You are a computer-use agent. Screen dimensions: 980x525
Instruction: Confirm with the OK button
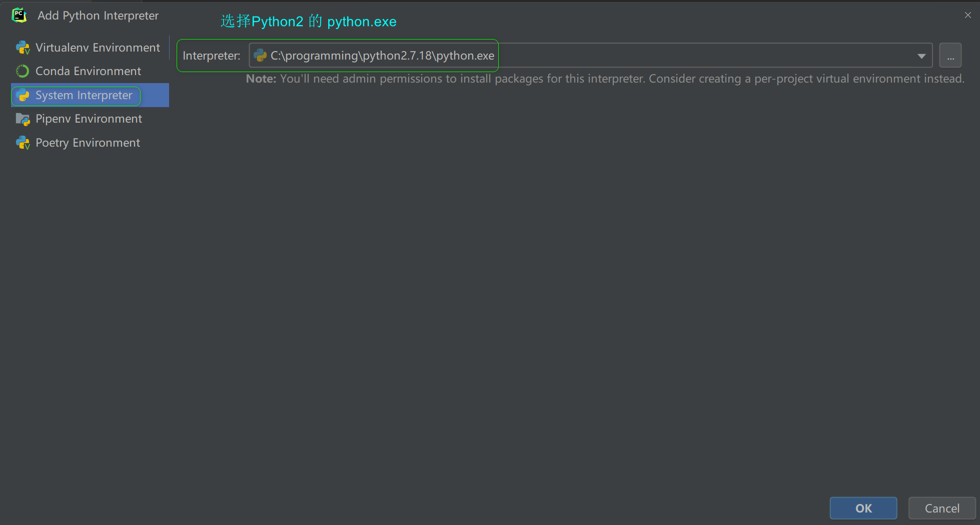863,508
